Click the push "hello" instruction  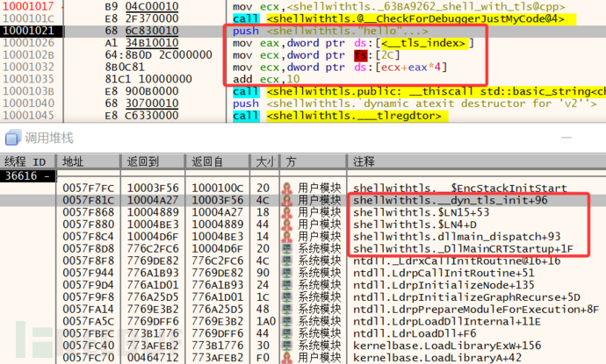pyautogui.click(x=330, y=31)
